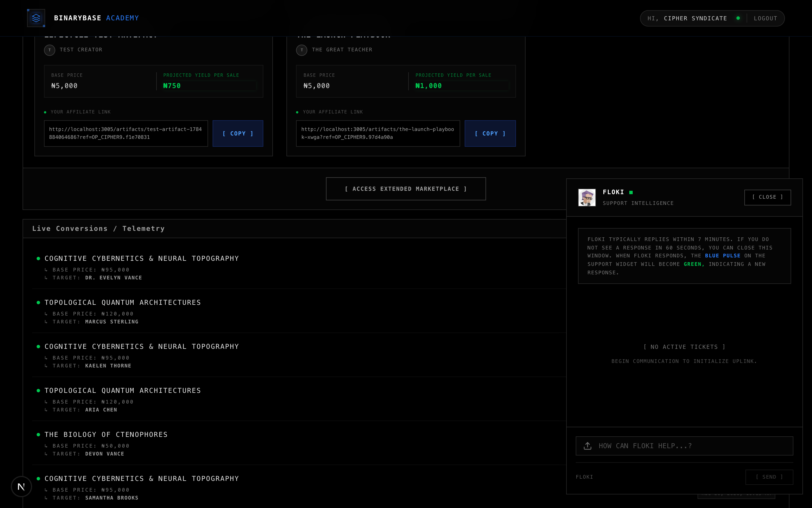Screen dimensions: 812x508
Task: Click the 'Devon Vance' target name
Action: pyautogui.click(x=105, y=454)
